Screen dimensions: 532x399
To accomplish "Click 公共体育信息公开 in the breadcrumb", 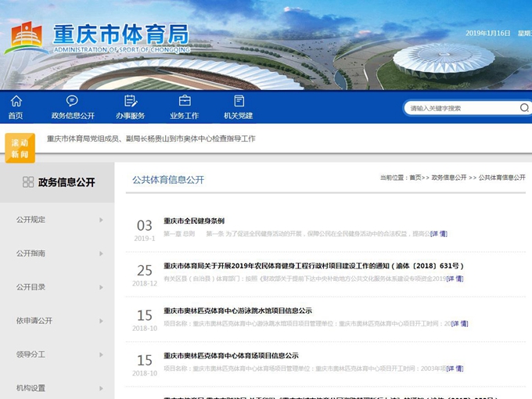I will (501, 178).
